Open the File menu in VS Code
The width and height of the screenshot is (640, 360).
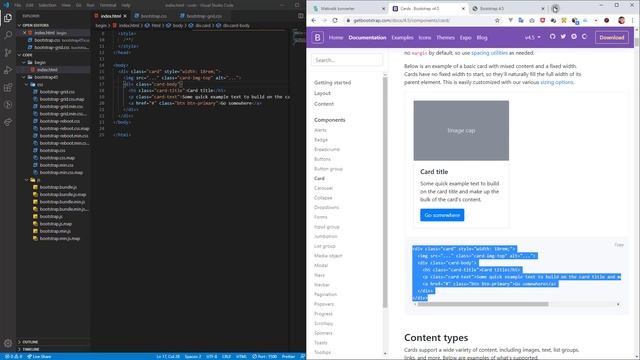(x=18, y=5)
